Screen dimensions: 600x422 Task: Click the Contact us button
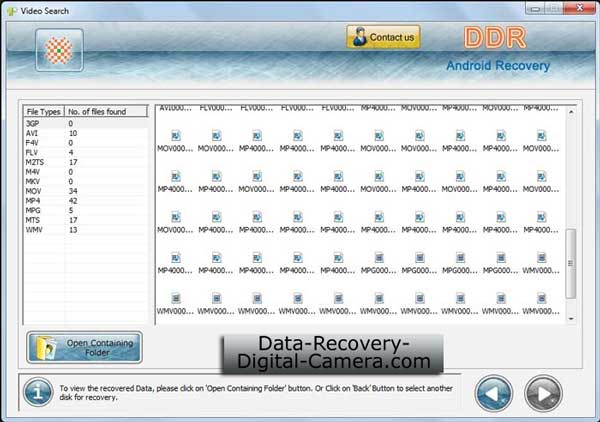383,38
